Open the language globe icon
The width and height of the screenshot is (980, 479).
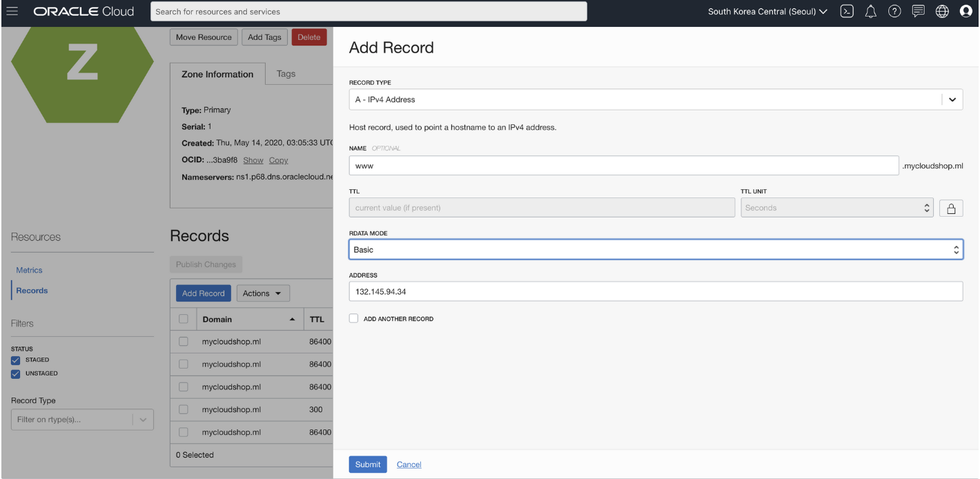click(942, 12)
